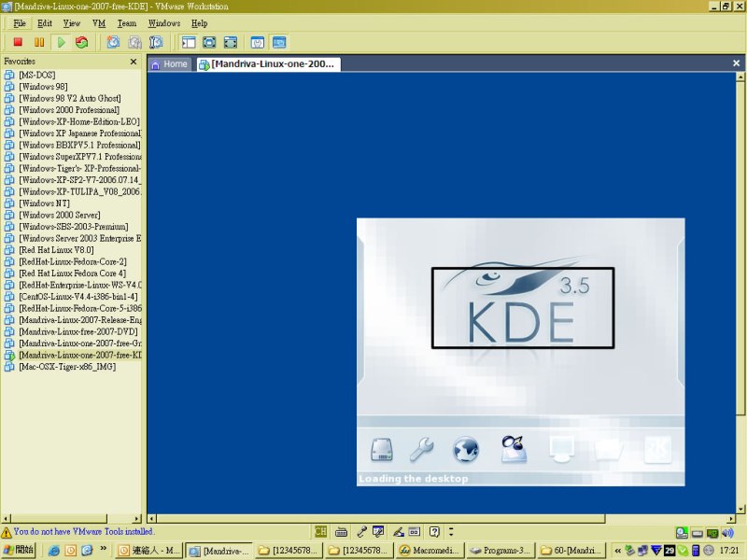747x560 pixels.
Task: Select [Windows 98] in Favorites
Action: pos(43,87)
